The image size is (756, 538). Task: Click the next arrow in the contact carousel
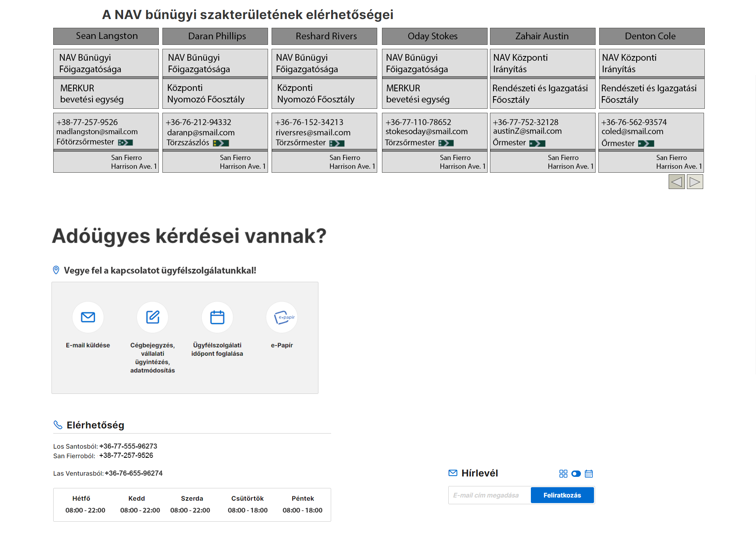695,182
